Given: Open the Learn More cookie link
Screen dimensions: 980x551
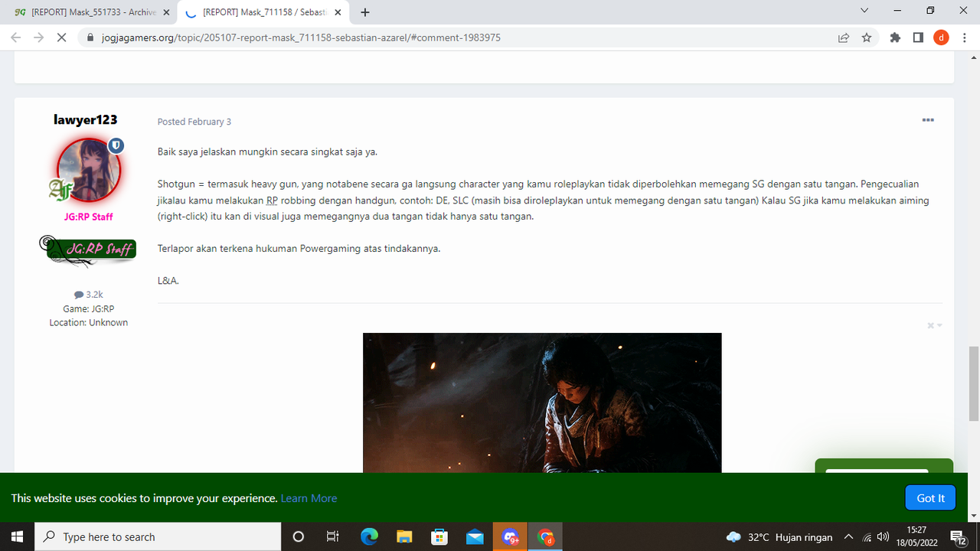Looking at the screenshot, I should click(309, 498).
